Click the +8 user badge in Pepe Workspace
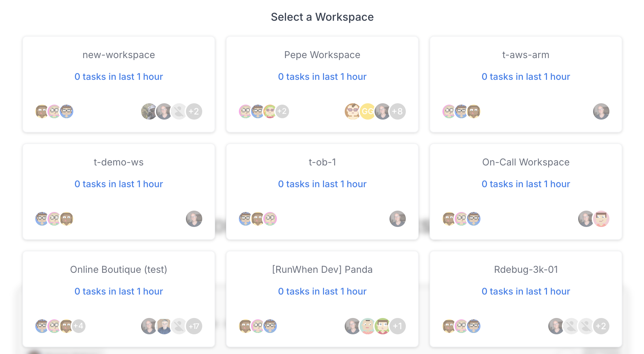644x354 pixels. click(x=397, y=111)
